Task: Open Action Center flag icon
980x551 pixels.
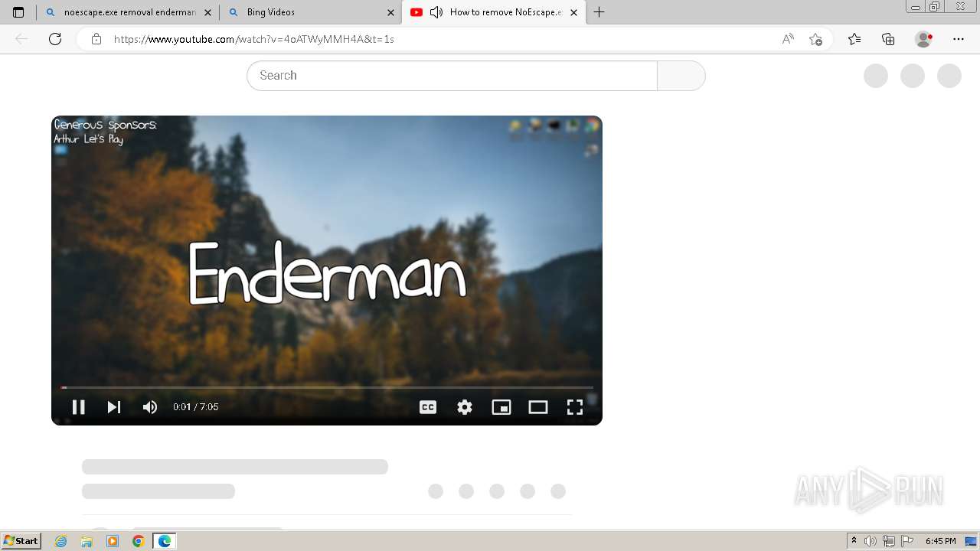Action: click(x=907, y=541)
